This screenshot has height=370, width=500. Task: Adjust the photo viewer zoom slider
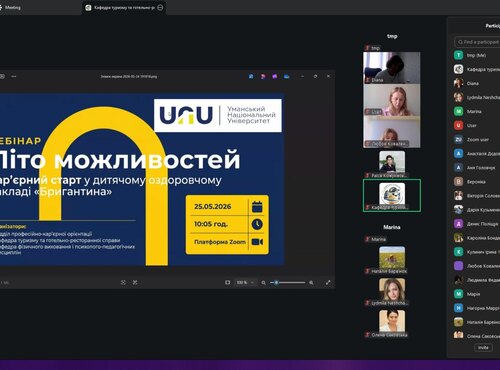pyautogui.click(x=288, y=283)
